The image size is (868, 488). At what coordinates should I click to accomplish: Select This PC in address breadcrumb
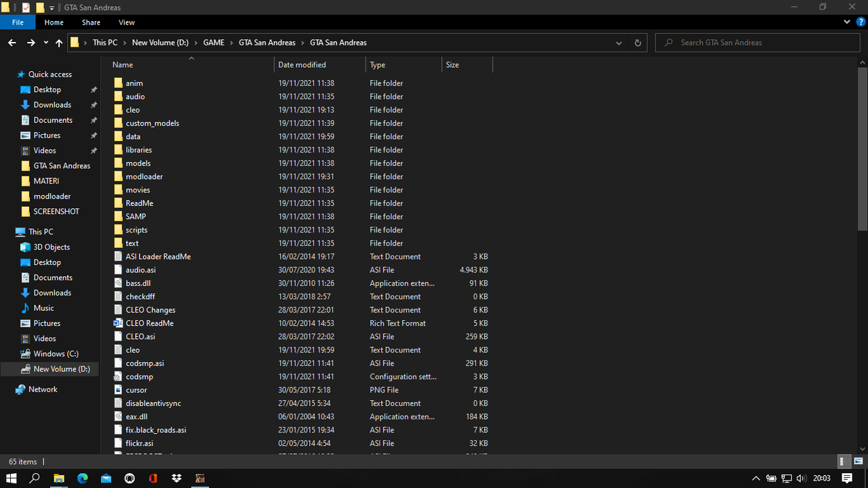(x=105, y=43)
